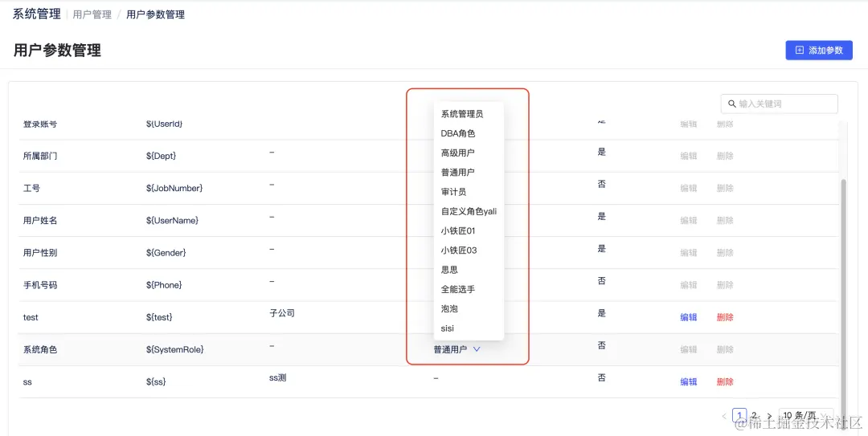Select 小铁匠03 in the dropdown
This screenshot has width=868, height=436.
[458, 250]
